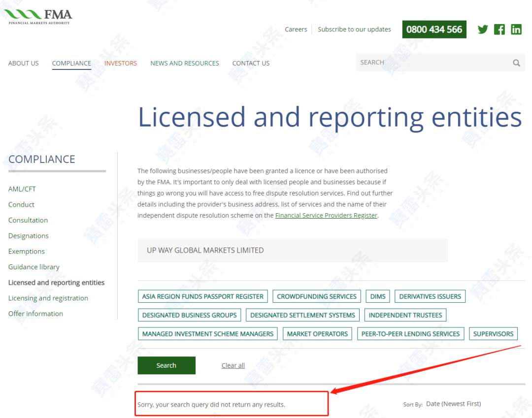
Task: Toggle Independent Trustees filter
Action: 405,315
